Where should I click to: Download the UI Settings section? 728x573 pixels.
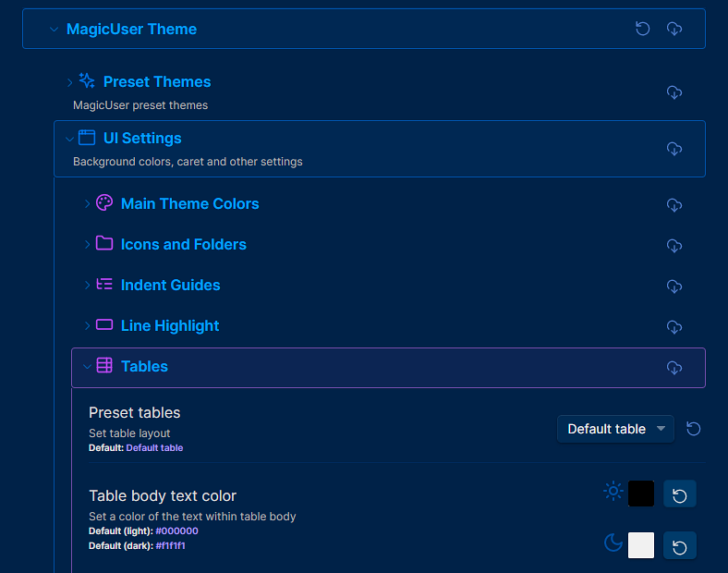674,149
